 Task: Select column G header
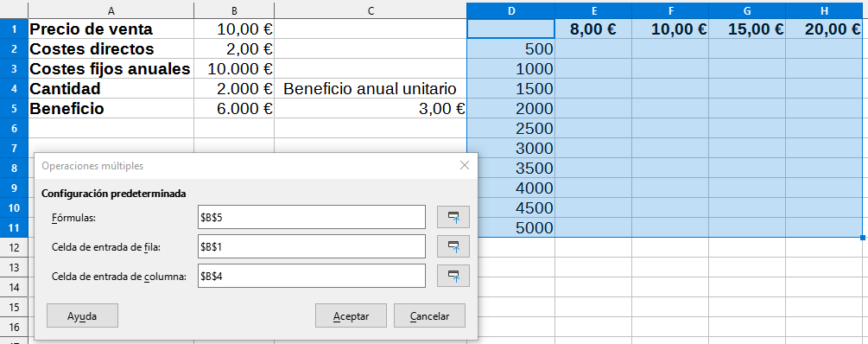coord(747,10)
